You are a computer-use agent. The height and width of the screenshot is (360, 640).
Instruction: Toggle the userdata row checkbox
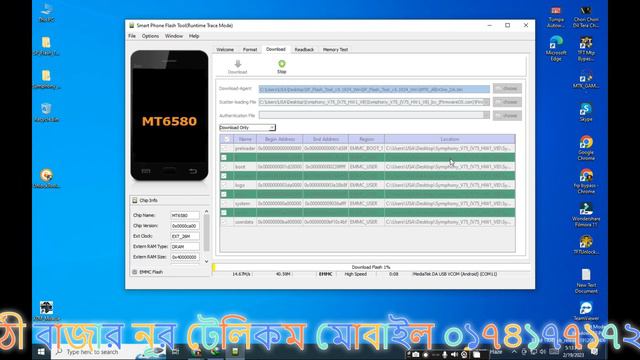[x=224, y=222]
